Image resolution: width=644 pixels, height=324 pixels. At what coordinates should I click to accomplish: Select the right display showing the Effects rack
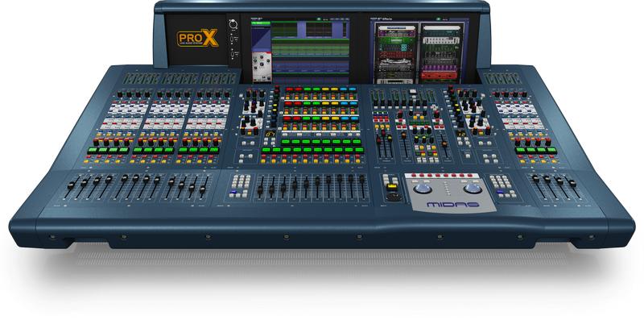(x=419, y=50)
